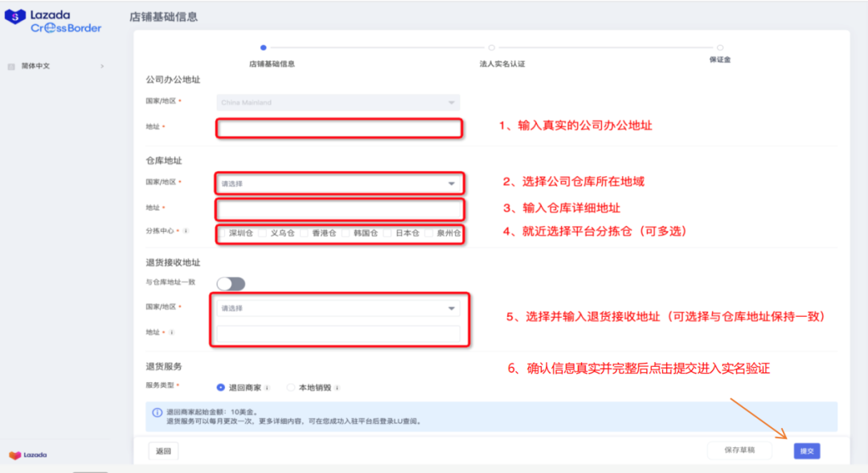Click the globe icon beside 简体中文
The width and height of the screenshot is (868, 473).
(x=11, y=65)
